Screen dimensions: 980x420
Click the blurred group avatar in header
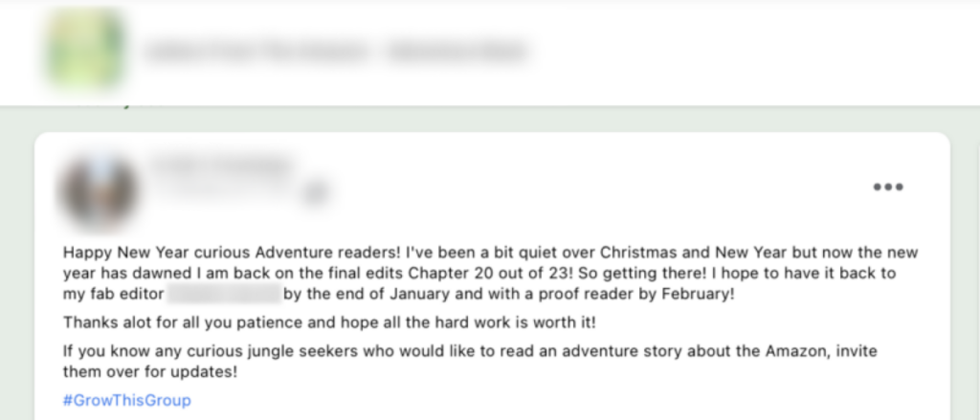click(85, 50)
